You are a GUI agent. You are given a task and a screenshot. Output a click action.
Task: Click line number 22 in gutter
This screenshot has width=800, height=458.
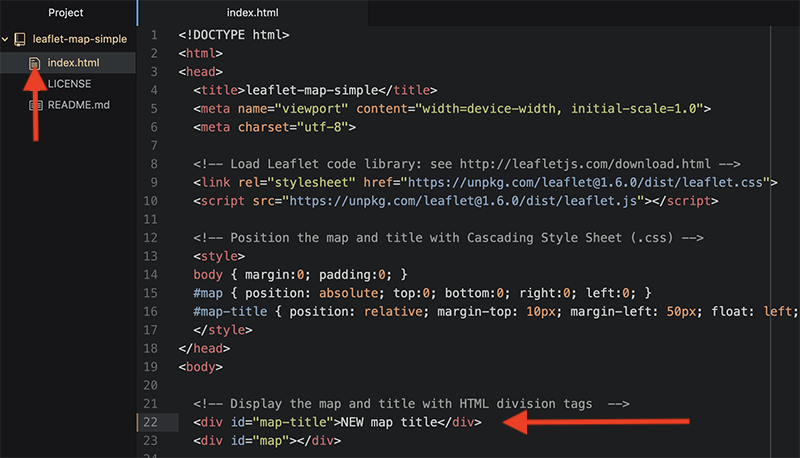(151, 422)
